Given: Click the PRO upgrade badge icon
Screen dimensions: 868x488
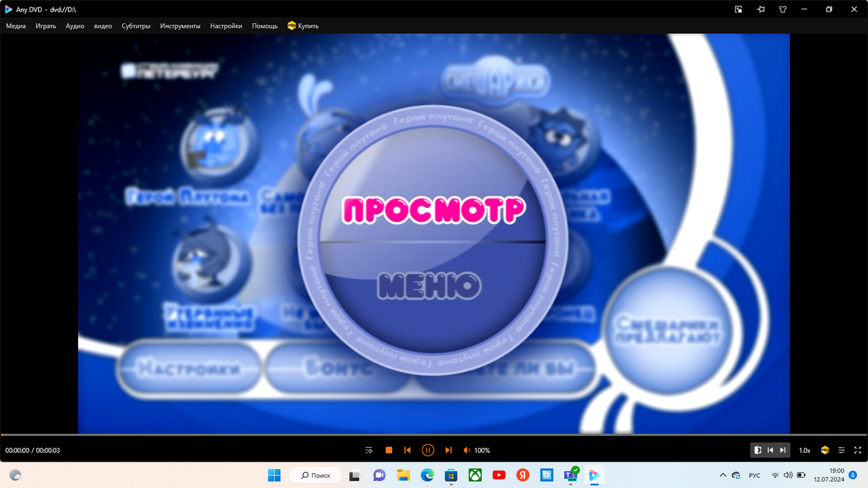Looking at the screenshot, I should point(825,449).
